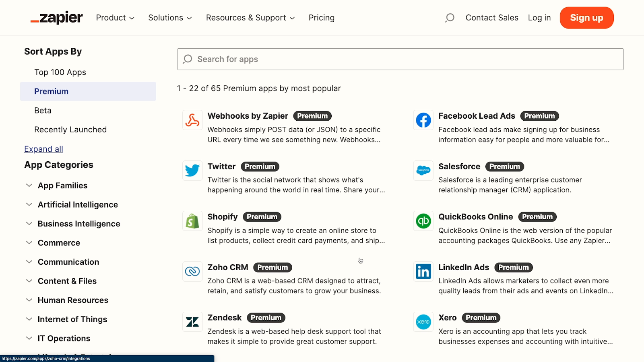Click the Search for apps field
This screenshot has width=644, height=362.
click(400, 59)
